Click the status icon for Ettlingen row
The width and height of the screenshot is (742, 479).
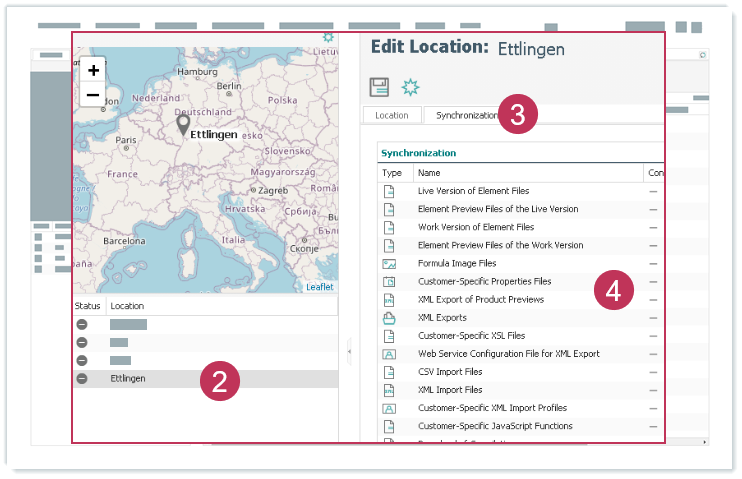pyautogui.click(x=82, y=379)
